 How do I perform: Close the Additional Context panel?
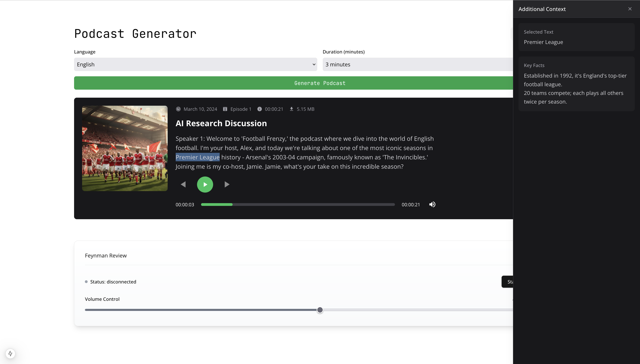[630, 9]
